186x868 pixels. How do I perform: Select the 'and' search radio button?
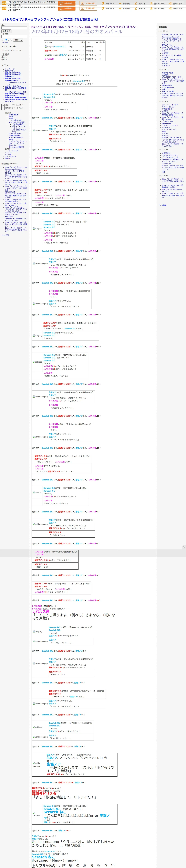pyautogui.click(x=6, y=39)
